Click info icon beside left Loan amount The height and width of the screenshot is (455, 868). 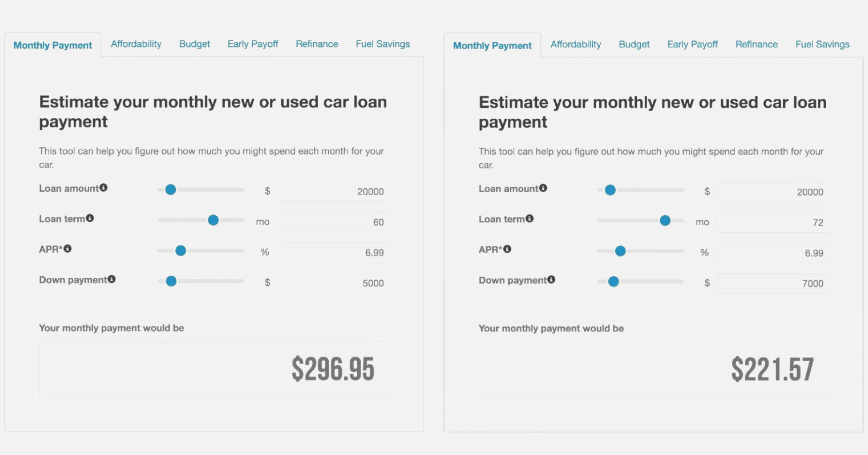[104, 188]
